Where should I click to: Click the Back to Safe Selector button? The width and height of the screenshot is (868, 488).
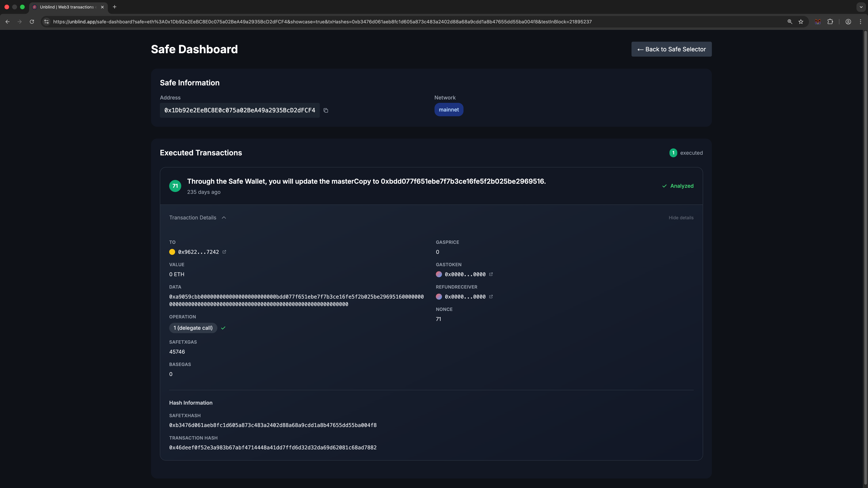(x=671, y=49)
